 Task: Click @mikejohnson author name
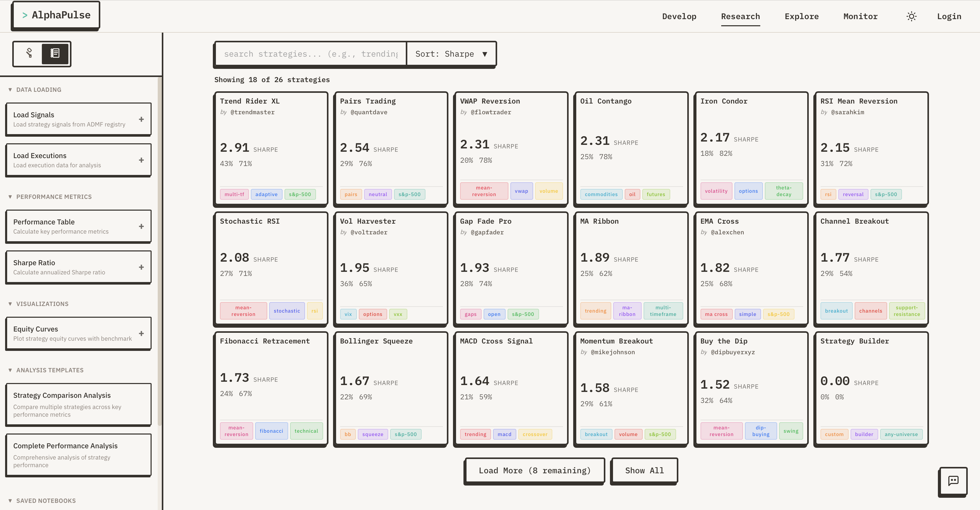612,352
